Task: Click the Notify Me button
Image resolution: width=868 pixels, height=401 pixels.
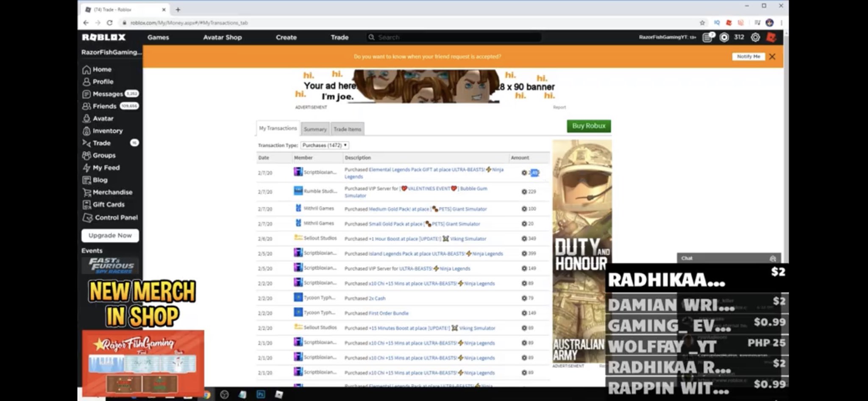Action: 748,56
